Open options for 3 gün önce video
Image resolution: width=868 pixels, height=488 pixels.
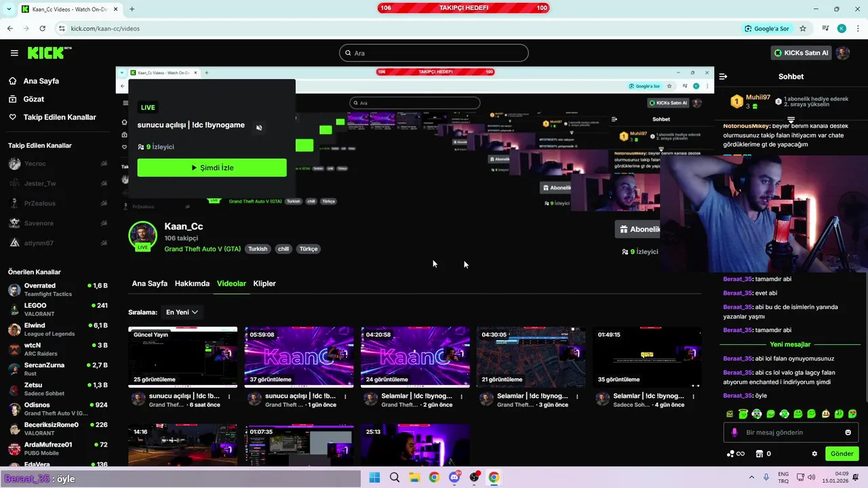coord(577,396)
